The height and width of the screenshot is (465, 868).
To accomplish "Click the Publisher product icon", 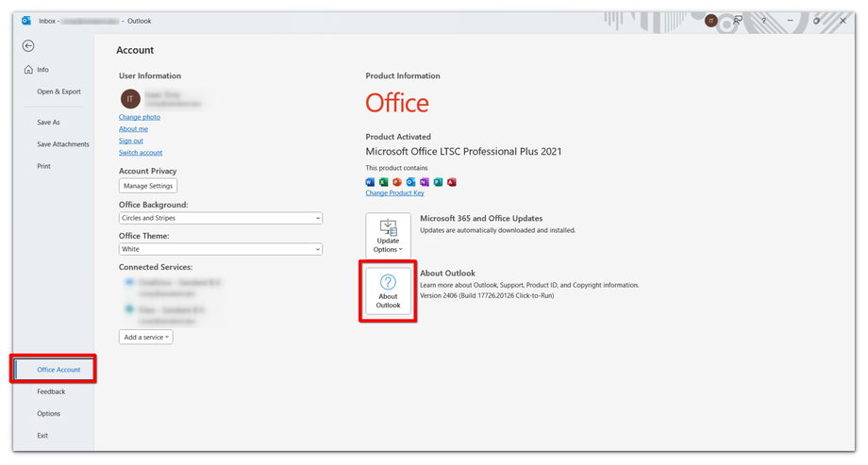I will coord(438,182).
